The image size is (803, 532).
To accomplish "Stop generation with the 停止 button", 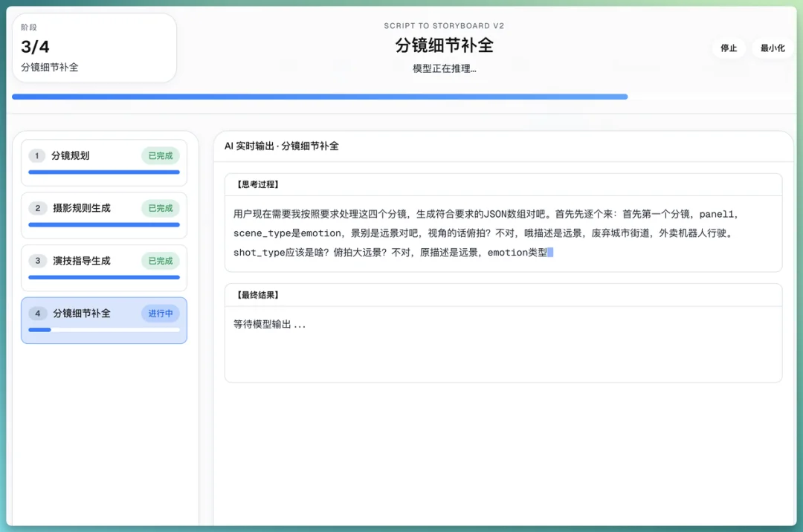I will pyautogui.click(x=729, y=48).
